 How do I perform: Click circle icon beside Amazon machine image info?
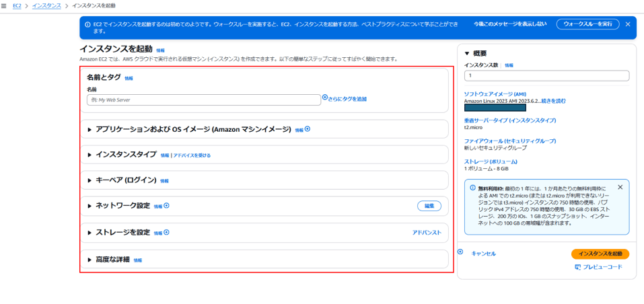308,129
